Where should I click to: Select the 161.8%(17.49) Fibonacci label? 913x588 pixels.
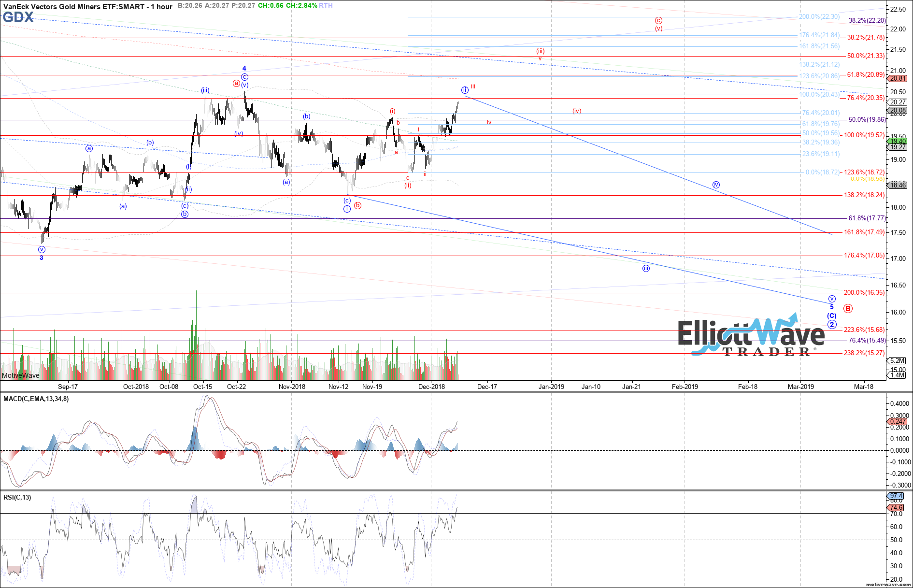click(x=864, y=232)
